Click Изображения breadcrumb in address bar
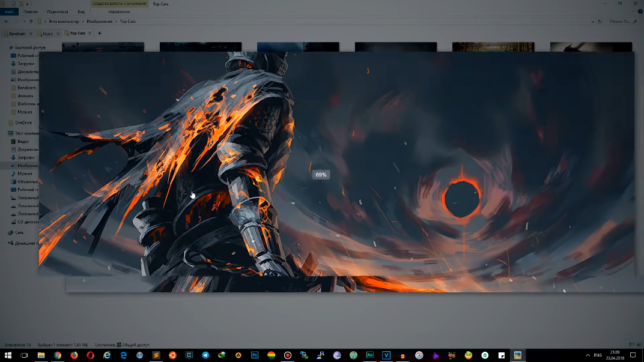 point(99,22)
